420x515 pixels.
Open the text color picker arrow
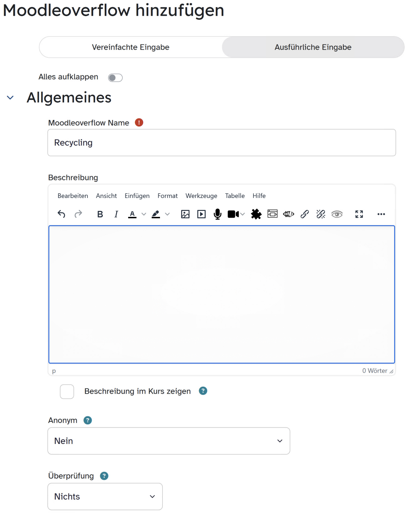point(144,214)
